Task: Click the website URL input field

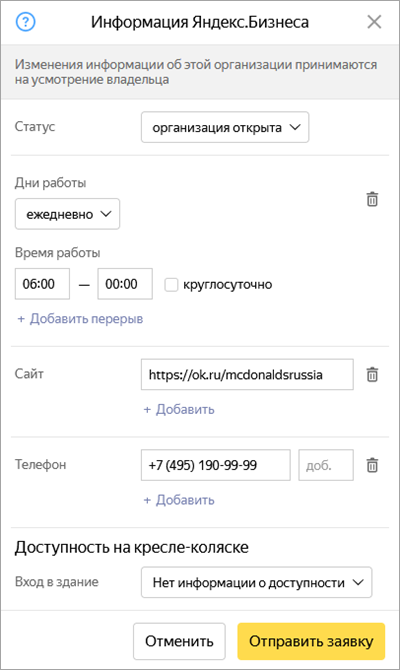Action: (x=247, y=374)
